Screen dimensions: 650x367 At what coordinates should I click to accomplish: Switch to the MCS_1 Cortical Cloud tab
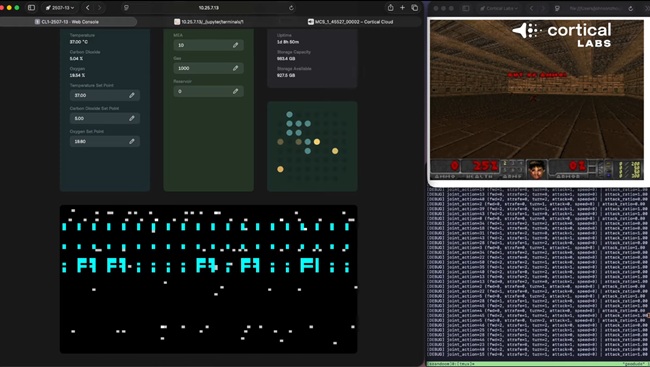[x=350, y=22]
